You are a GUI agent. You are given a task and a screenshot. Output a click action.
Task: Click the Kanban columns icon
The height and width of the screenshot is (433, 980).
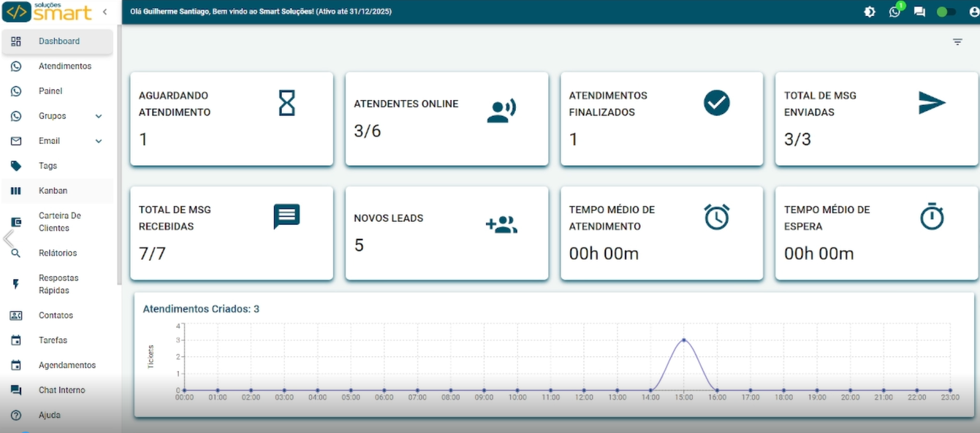[16, 191]
